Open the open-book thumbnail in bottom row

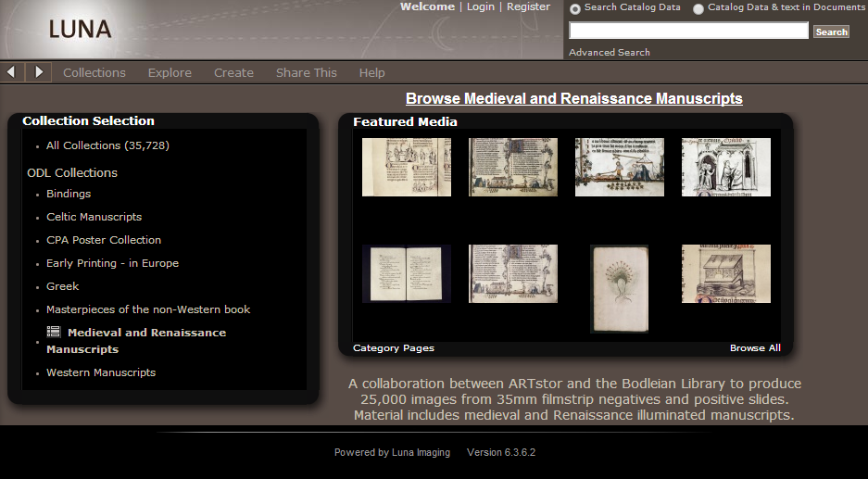pyautogui.click(x=407, y=273)
